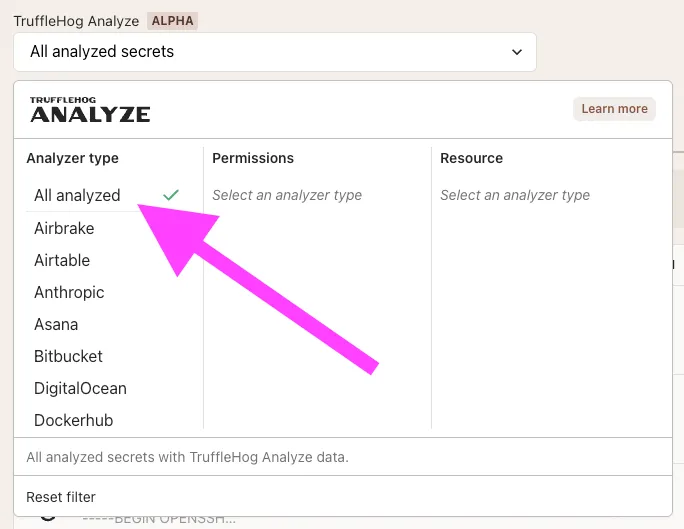Open the All analyzed secrets dropdown
Viewport: 684px width, 529px height.
[x=275, y=52]
